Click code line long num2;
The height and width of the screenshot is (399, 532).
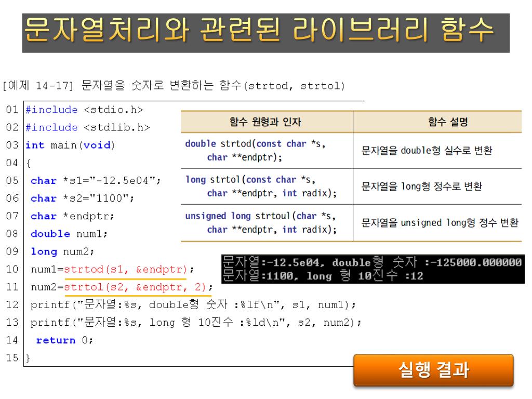pos(62,252)
